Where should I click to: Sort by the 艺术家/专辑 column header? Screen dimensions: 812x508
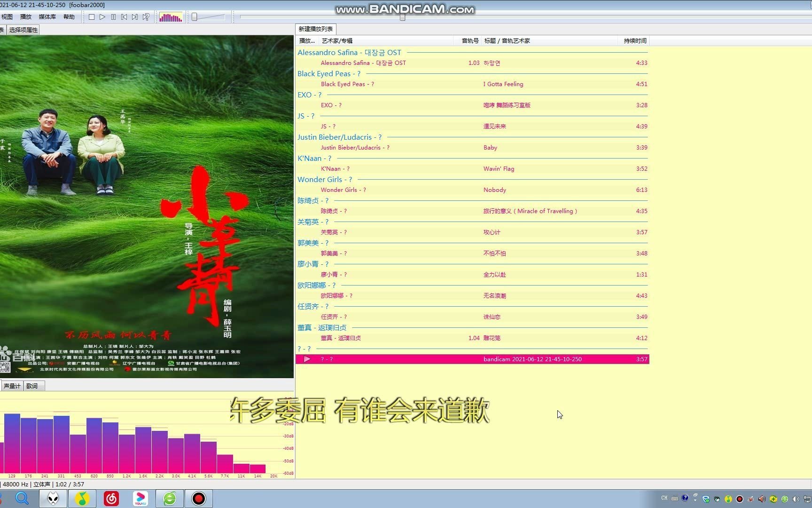coord(385,41)
